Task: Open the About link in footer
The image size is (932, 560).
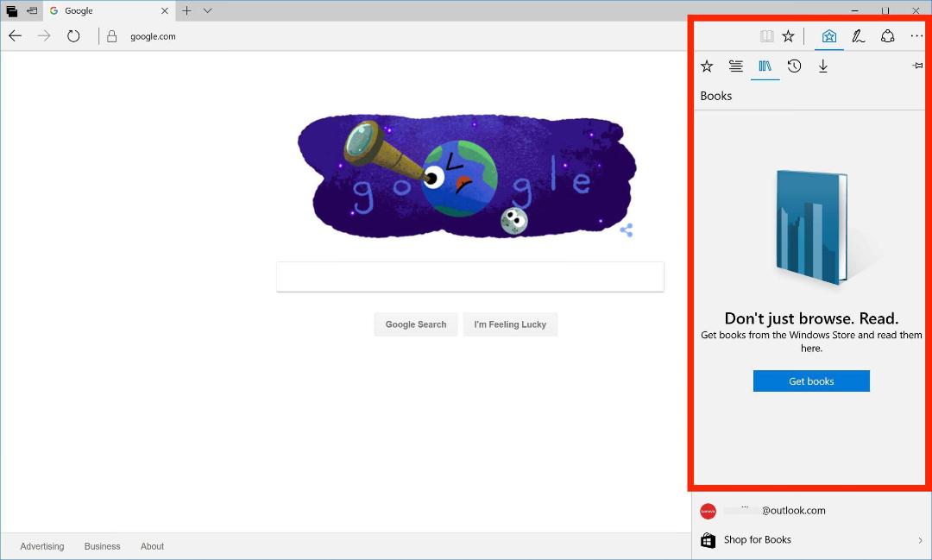Action: (x=152, y=546)
